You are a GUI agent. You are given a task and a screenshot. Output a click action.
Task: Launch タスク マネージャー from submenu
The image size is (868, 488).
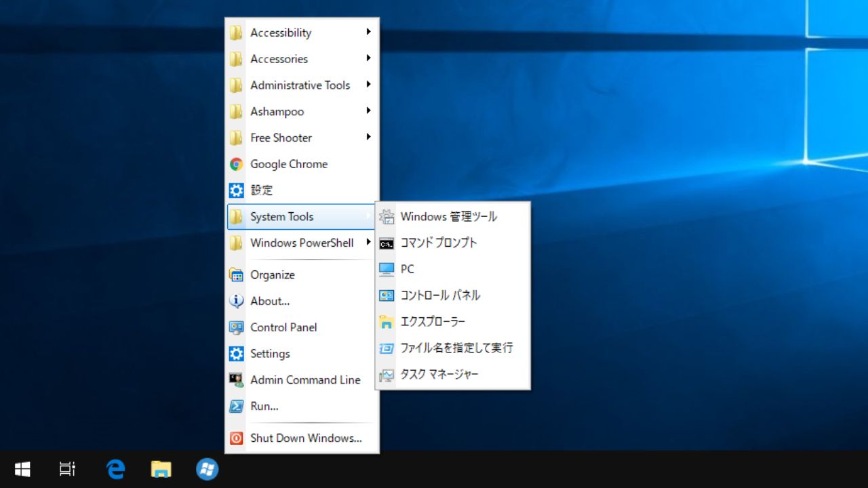pos(453,374)
